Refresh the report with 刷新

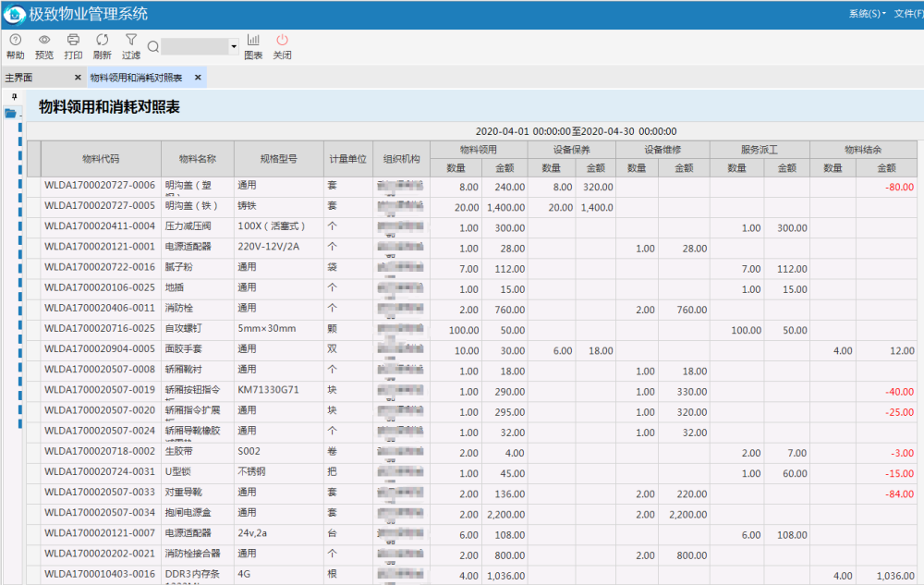[102, 46]
